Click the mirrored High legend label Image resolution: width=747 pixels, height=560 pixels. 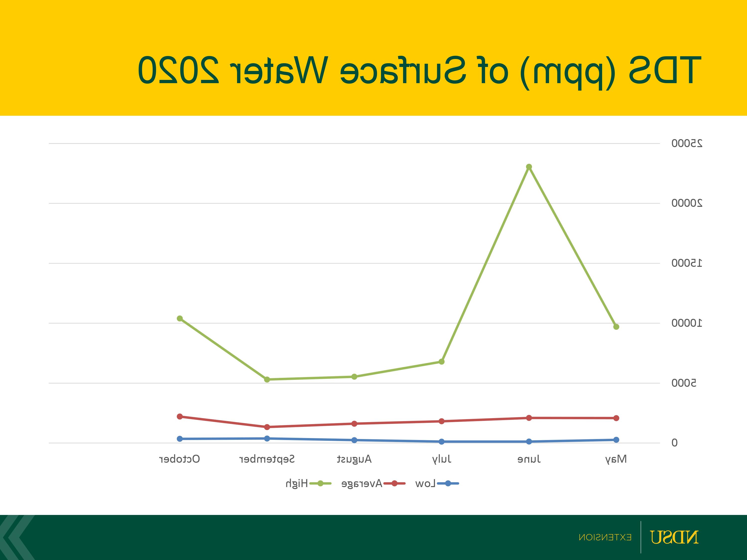pos(297,484)
